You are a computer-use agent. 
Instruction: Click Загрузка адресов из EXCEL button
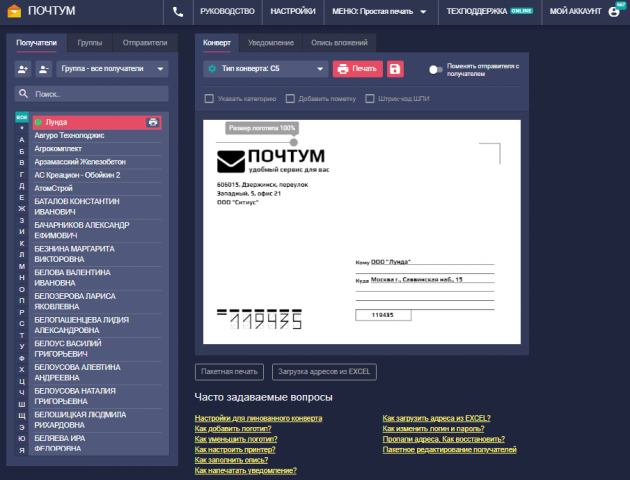[x=324, y=372]
